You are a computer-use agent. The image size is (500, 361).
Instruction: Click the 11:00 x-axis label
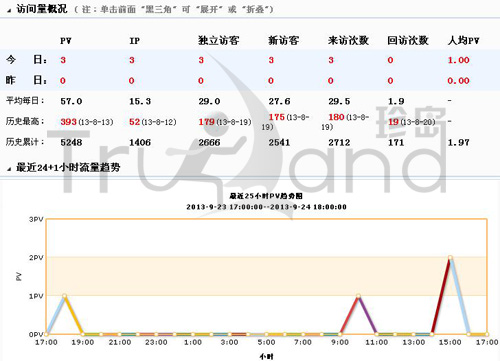377,342
